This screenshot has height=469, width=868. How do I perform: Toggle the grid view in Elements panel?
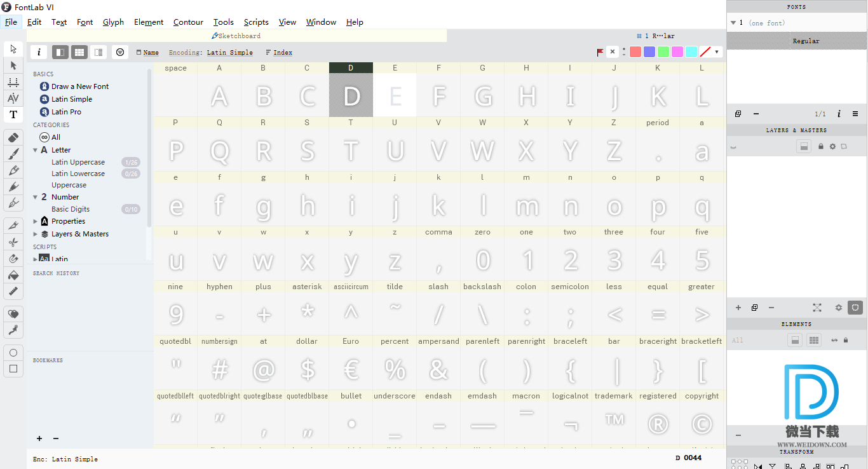(x=814, y=341)
